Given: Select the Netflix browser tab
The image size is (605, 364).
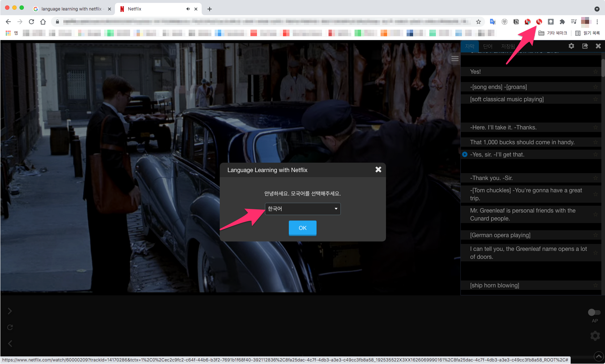Looking at the screenshot, I should pos(158,9).
